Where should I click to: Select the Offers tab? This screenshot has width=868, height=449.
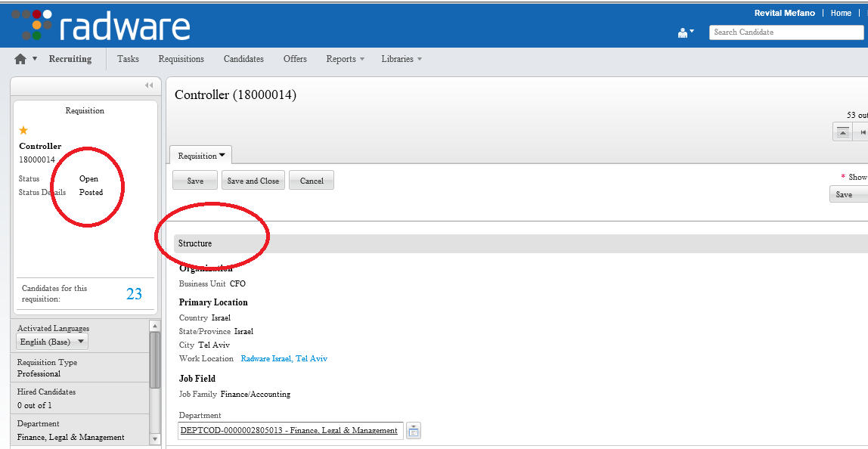[295, 58]
